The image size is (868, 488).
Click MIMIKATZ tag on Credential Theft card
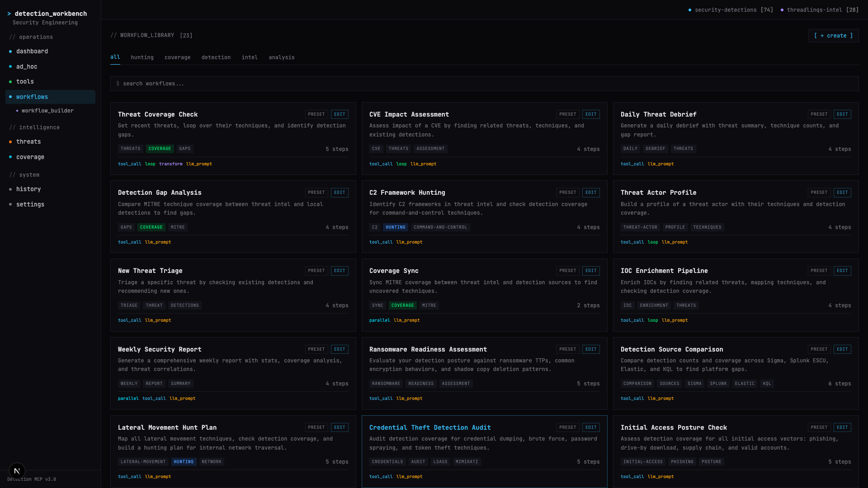coord(467,462)
